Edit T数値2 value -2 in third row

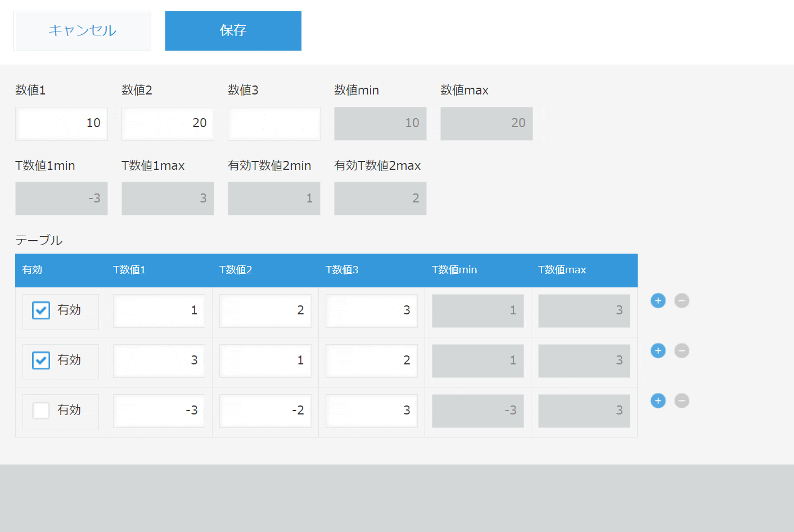point(265,411)
